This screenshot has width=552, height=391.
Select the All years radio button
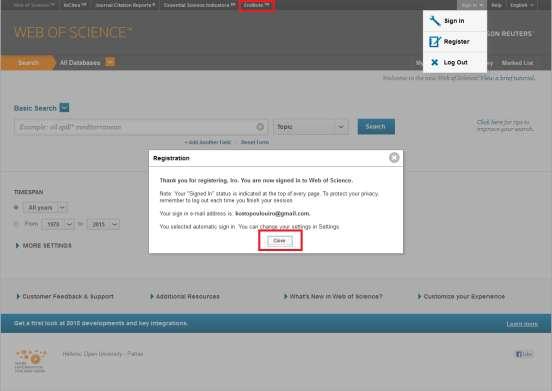tap(16, 208)
